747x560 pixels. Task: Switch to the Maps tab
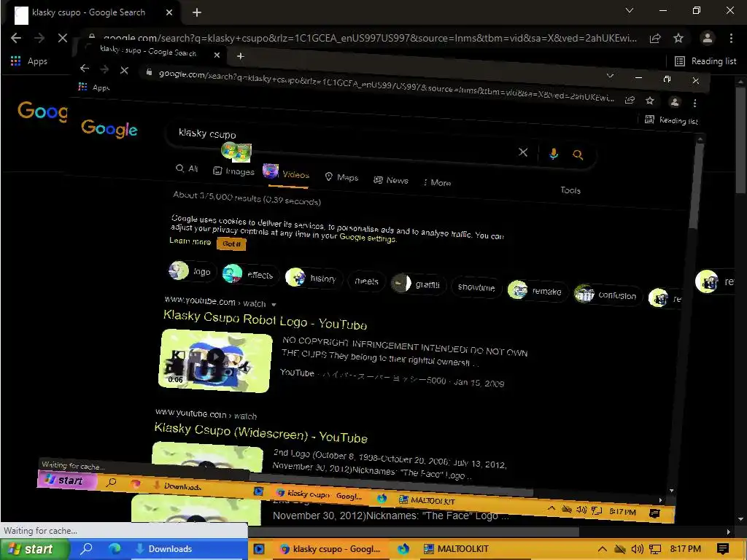341,177
